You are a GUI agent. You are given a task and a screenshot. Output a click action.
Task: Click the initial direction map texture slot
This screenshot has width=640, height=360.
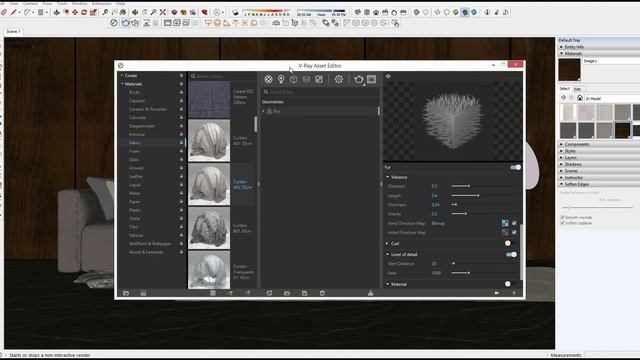pos(505,232)
